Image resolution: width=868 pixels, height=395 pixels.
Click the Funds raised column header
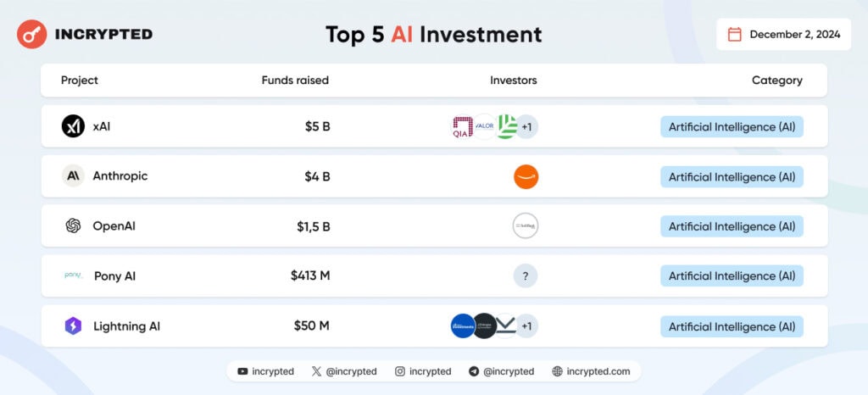[295, 81]
